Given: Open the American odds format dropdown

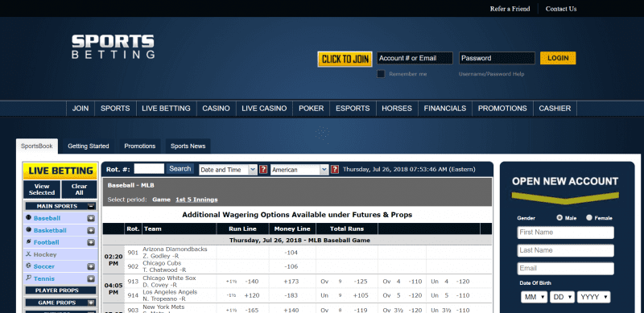Looking at the screenshot, I should click(299, 170).
